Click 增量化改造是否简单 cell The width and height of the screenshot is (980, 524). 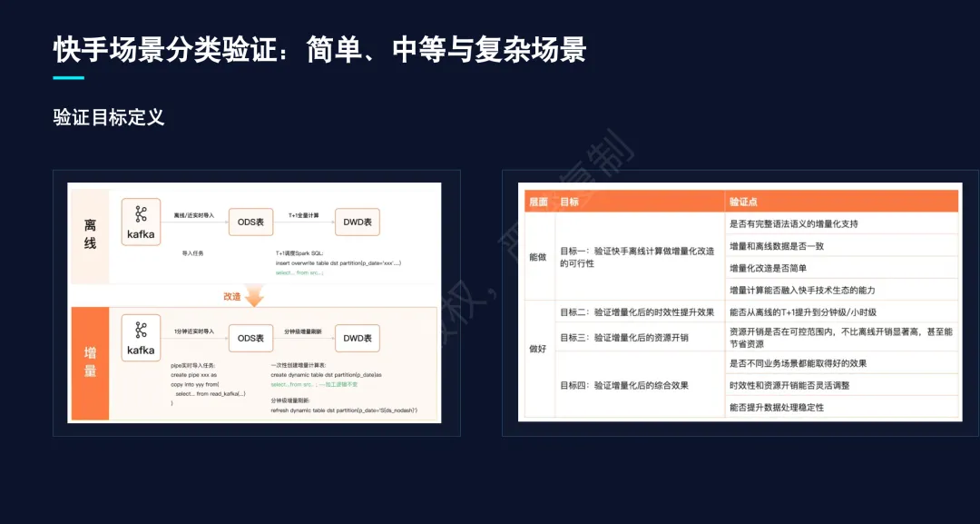[841, 268]
